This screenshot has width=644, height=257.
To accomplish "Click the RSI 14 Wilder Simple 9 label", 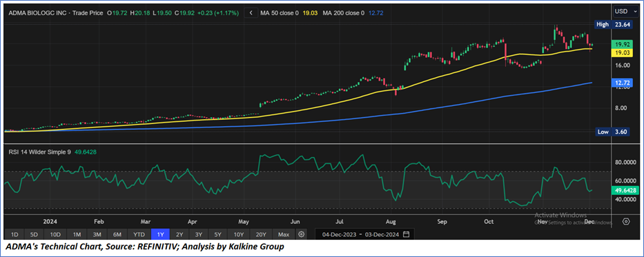I will [x=39, y=152].
